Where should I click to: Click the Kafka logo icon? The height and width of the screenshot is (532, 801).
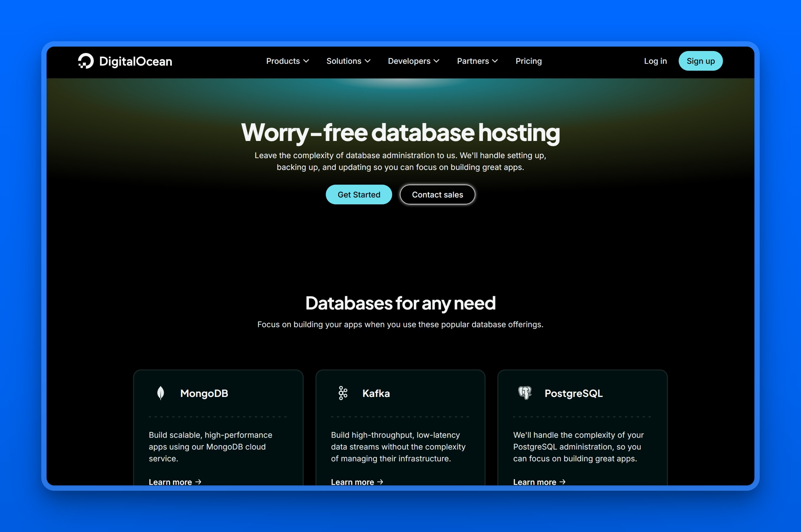[x=343, y=393]
